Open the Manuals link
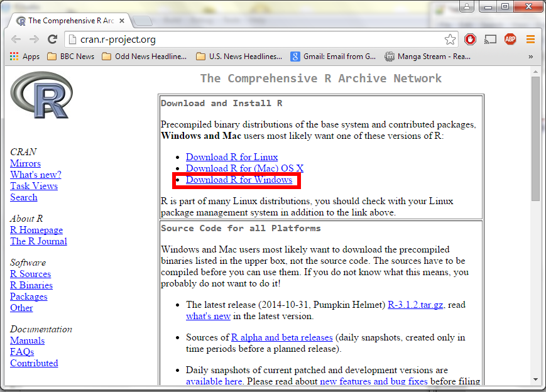 [x=28, y=340]
